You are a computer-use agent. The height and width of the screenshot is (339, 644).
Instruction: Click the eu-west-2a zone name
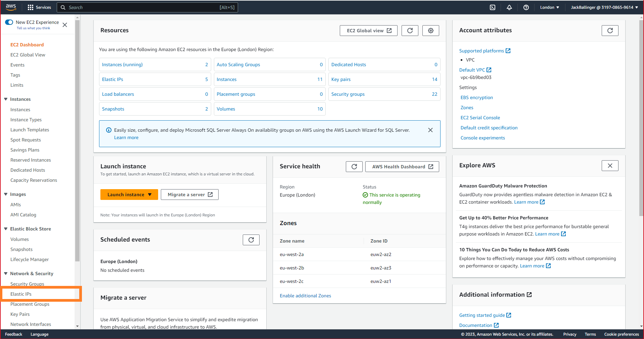coord(292,254)
